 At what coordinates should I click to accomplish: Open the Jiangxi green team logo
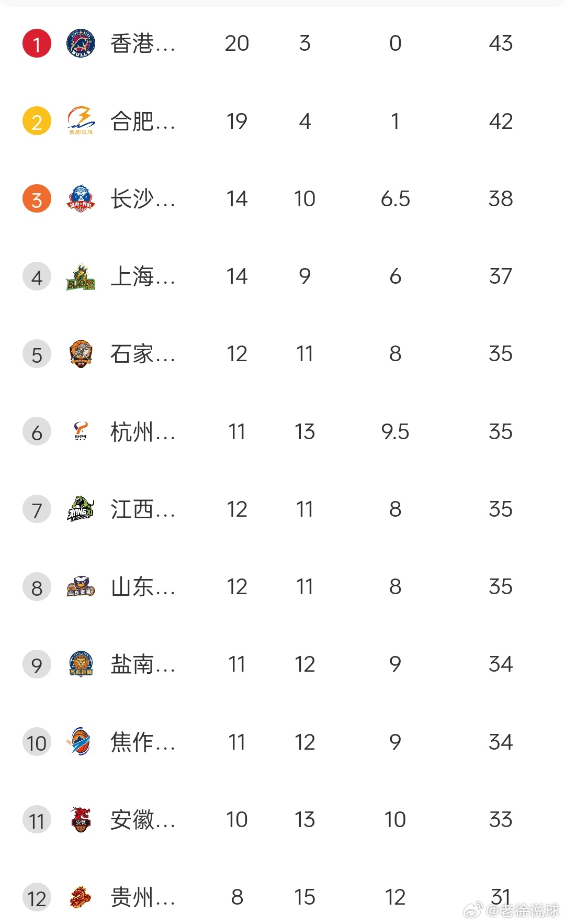coord(81,509)
